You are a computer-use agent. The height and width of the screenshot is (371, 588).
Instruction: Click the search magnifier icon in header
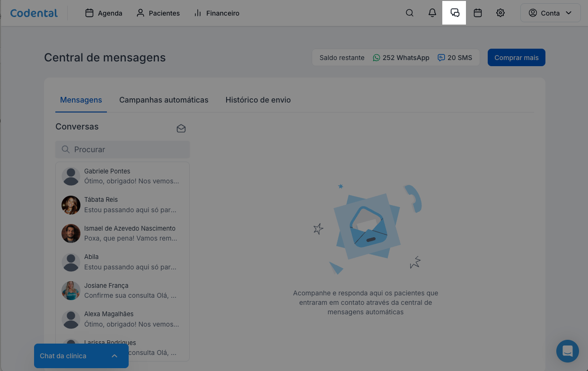point(410,13)
